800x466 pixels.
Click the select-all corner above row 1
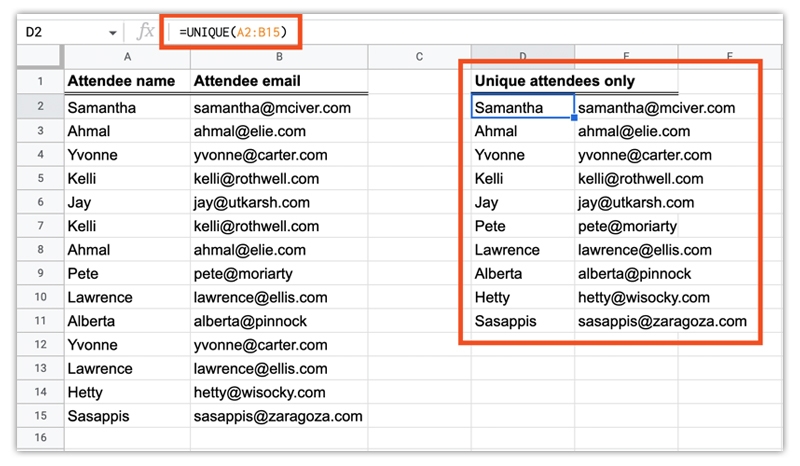pos(40,56)
